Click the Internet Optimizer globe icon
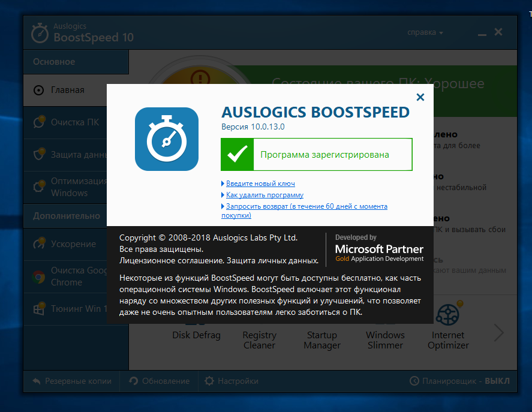Screen dimensions: 532x412 coord(448,314)
